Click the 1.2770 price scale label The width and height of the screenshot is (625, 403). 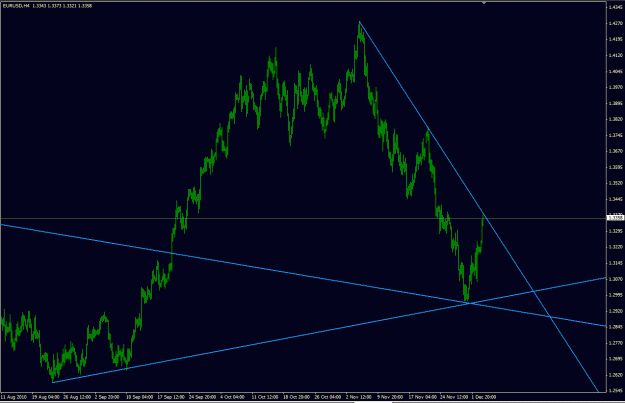click(x=616, y=343)
